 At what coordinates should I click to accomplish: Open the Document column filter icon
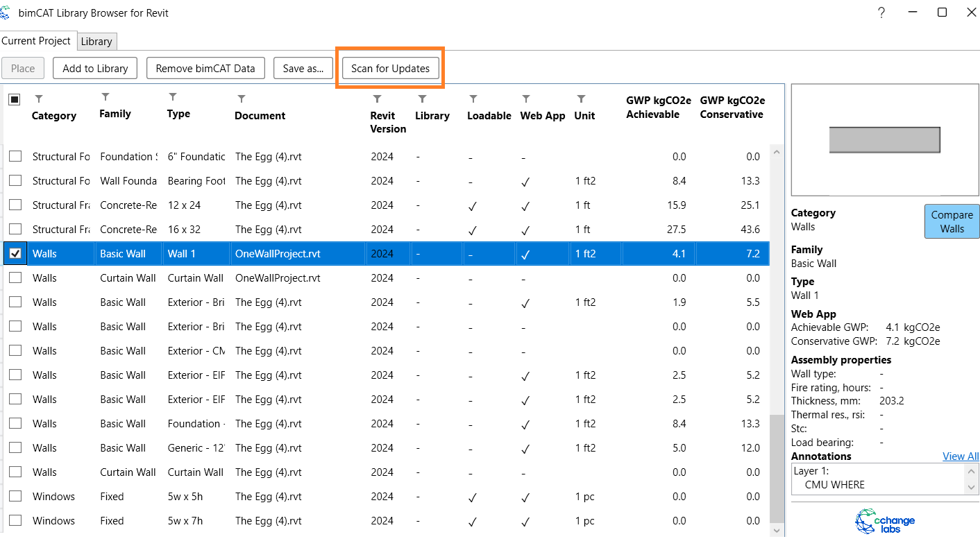[241, 99]
